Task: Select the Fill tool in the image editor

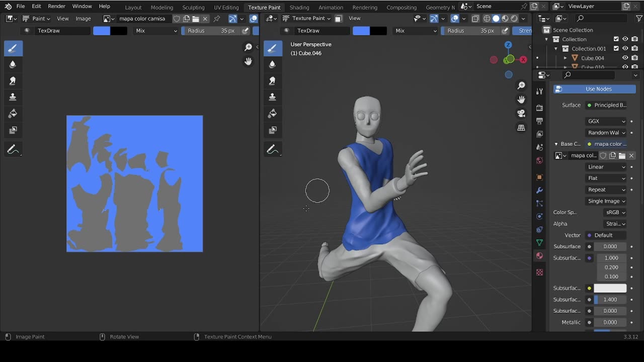Action: [x=13, y=114]
